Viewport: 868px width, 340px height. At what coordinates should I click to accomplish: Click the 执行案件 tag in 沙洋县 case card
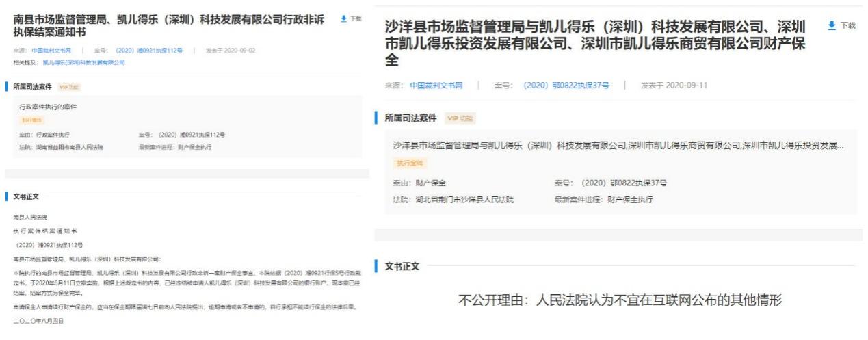[x=408, y=164]
